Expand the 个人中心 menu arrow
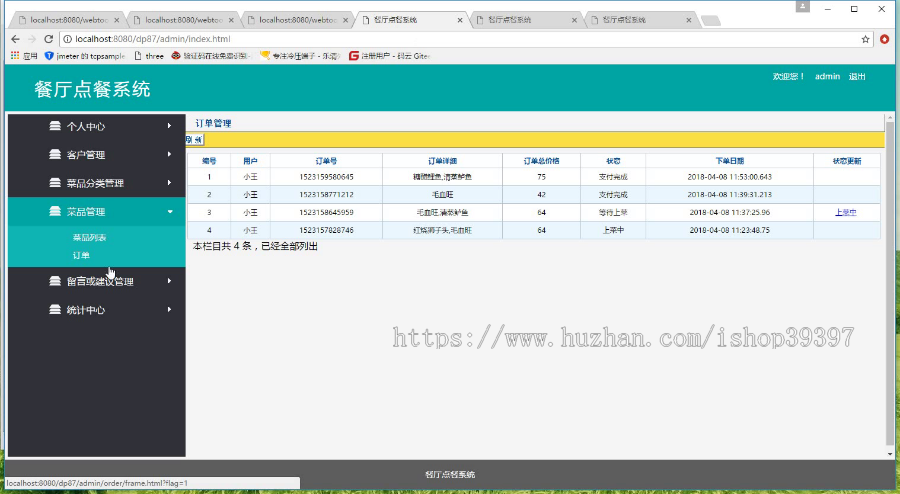900x494 pixels. (169, 126)
